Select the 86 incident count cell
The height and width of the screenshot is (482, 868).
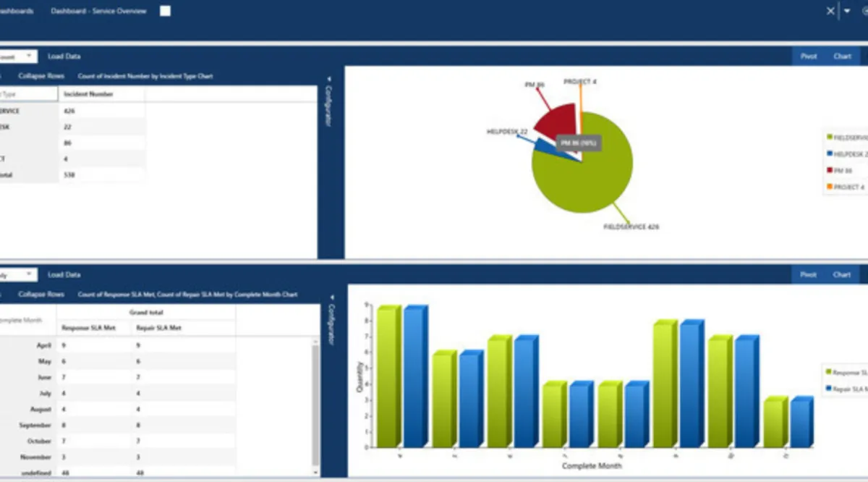[x=101, y=143]
